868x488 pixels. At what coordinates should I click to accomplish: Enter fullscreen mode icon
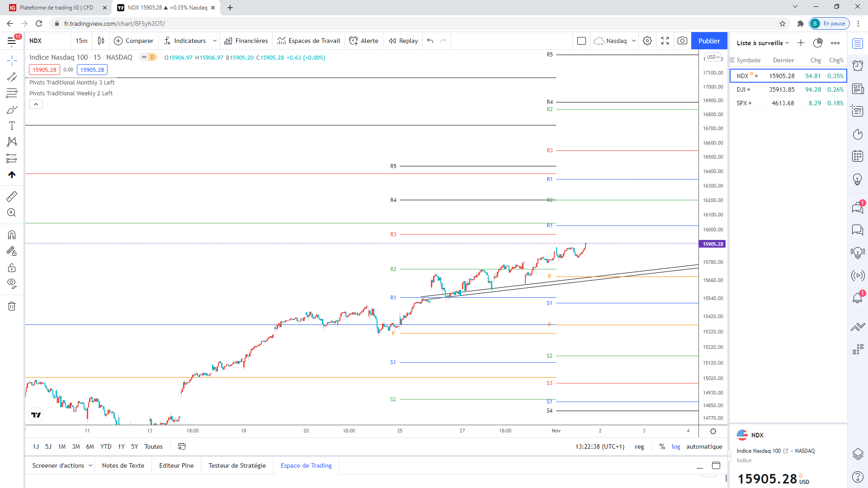pyautogui.click(x=665, y=41)
